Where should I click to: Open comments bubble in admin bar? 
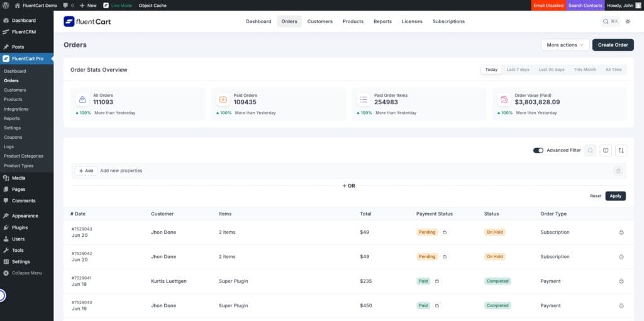tap(68, 5)
